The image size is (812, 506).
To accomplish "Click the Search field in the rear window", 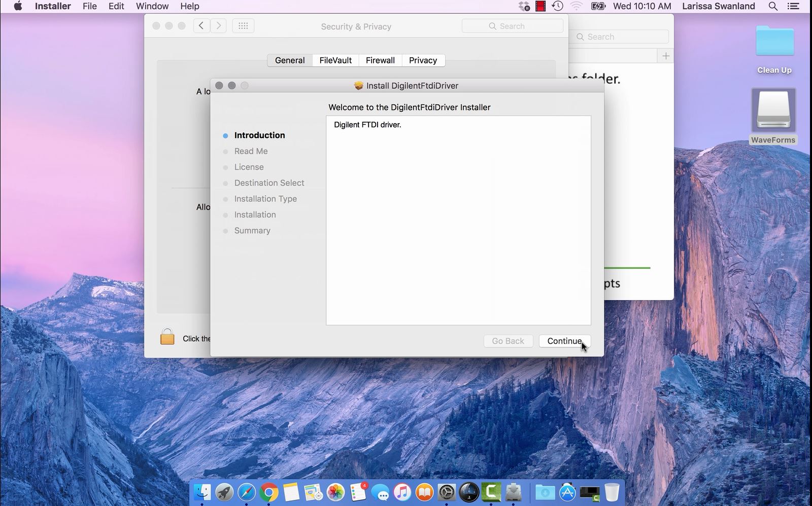I will (x=620, y=37).
